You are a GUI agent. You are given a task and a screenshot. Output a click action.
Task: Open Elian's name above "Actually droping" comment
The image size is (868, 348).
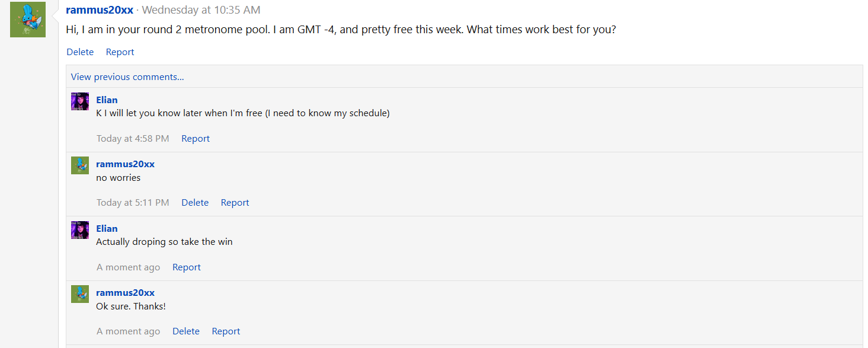tap(107, 229)
